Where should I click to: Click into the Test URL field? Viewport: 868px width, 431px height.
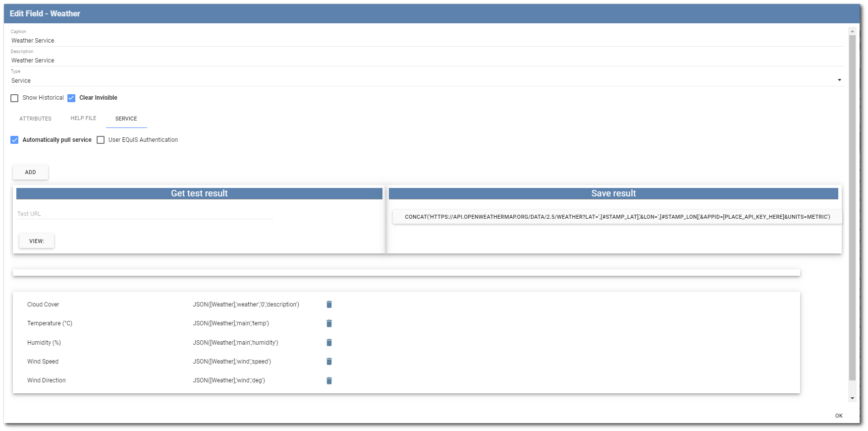click(x=145, y=214)
